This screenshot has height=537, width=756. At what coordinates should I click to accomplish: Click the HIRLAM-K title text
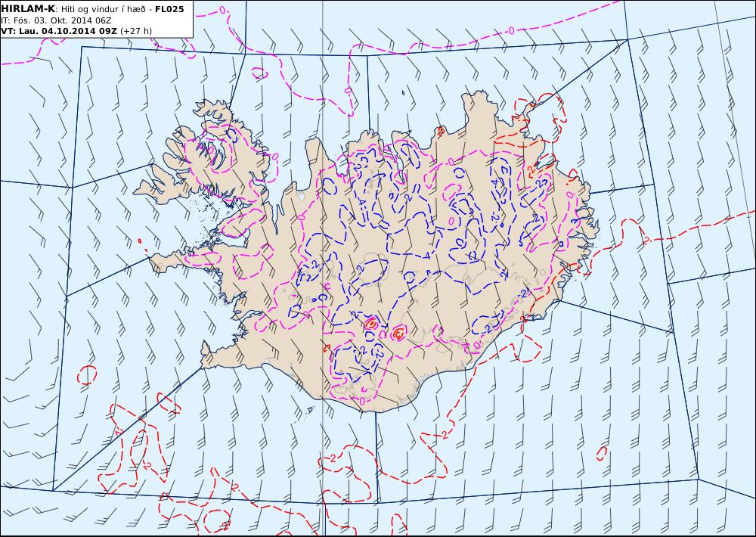29,9
